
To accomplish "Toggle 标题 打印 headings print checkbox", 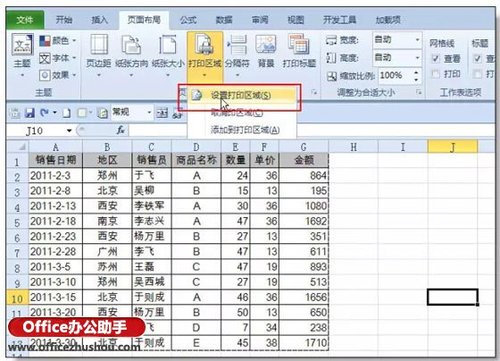I will [x=477, y=74].
